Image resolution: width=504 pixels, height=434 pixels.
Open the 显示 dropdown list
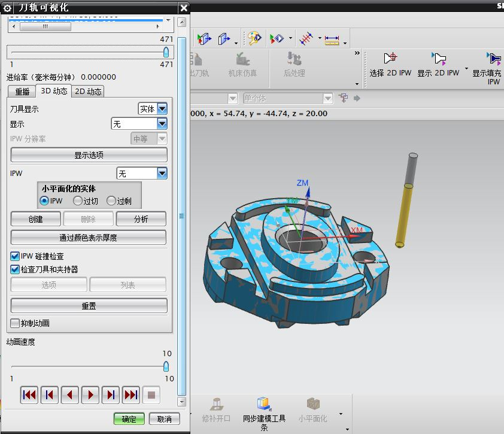[162, 124]
